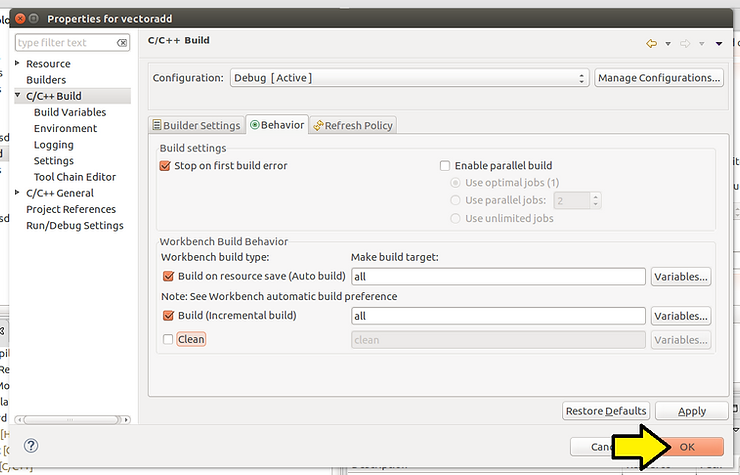
Task: Click Manage Configurations button
Action: tap(658, 78)
